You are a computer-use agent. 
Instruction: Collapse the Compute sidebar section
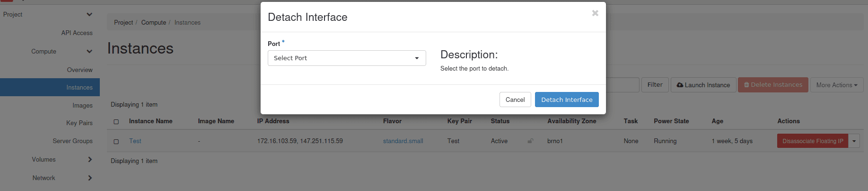[89, 52]
